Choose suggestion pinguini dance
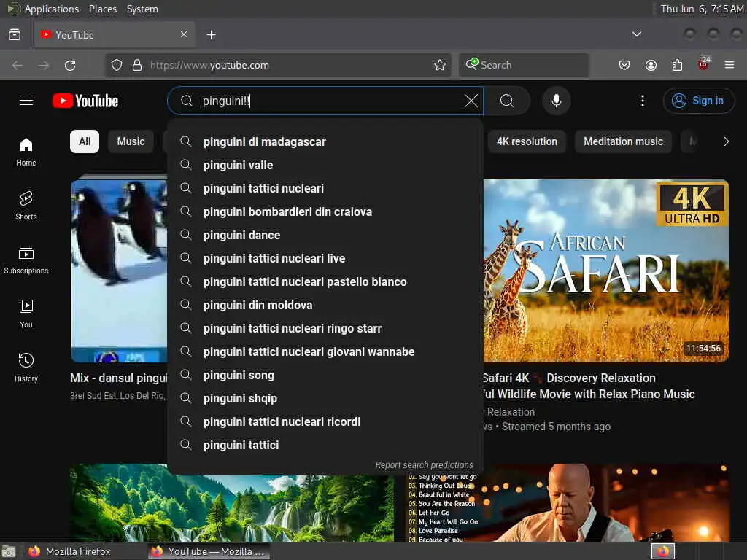 (x=325, y=235)
